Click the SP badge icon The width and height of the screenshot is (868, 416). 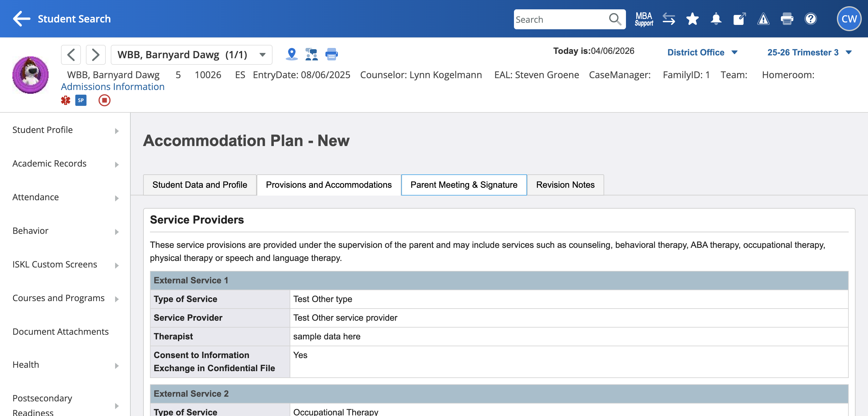81,100
